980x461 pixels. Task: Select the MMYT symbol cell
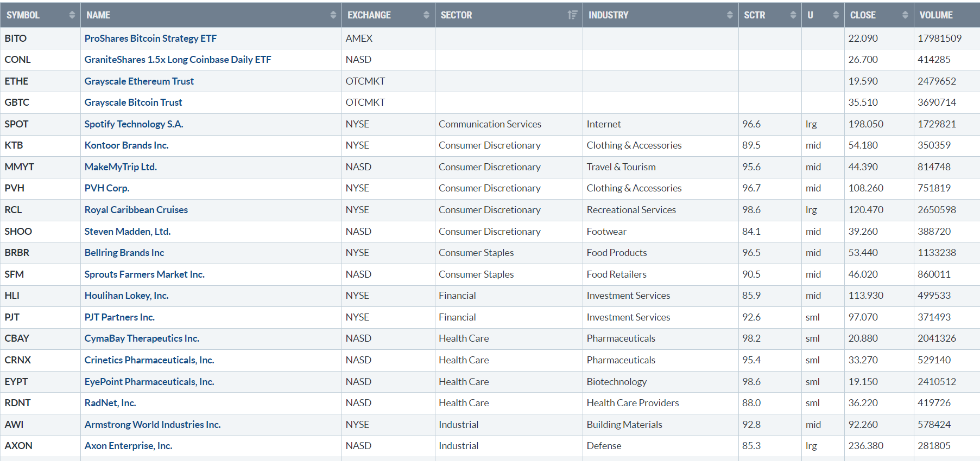(20, 167)
